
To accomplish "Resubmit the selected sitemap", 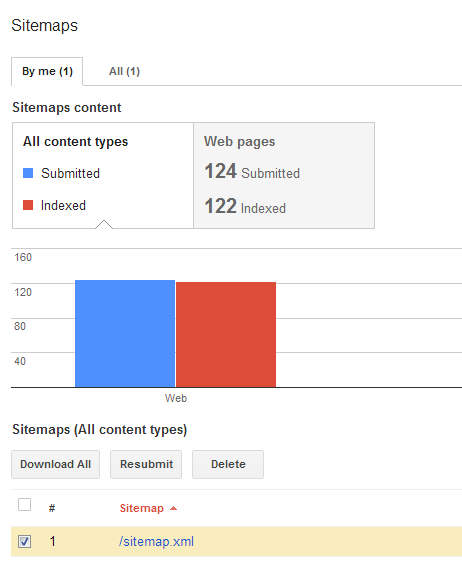I will [146, 464].
